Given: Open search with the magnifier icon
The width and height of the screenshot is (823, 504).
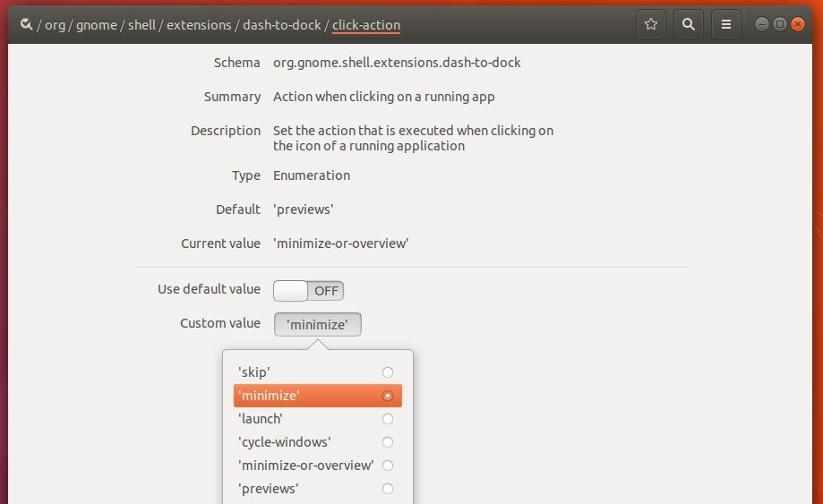Looking at the screenshot, I should coord(689,25).
